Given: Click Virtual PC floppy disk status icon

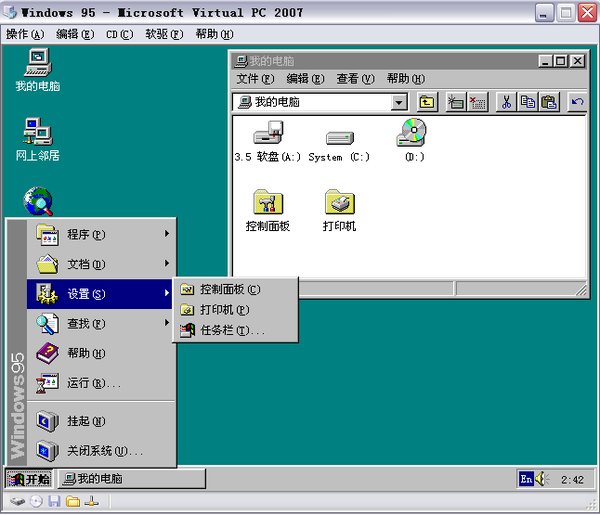Looking at the screenshot, I should coord(54,501).
